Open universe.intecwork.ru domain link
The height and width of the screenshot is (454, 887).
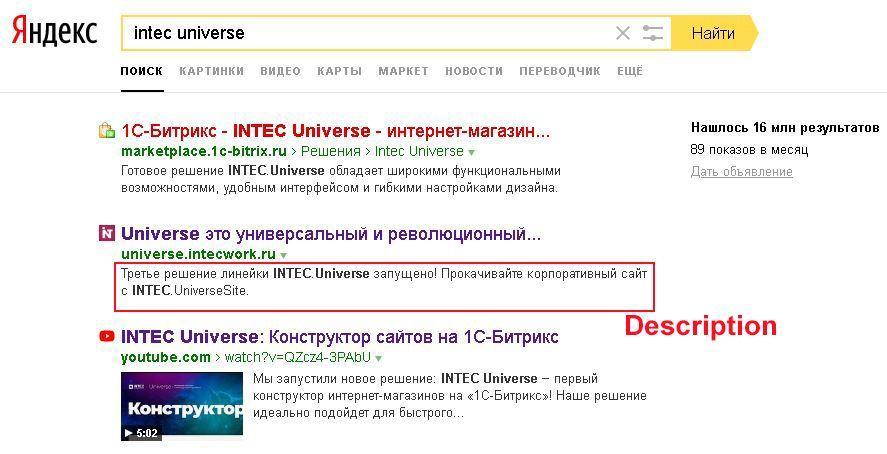pyautogui.click(x=199, y=254)
